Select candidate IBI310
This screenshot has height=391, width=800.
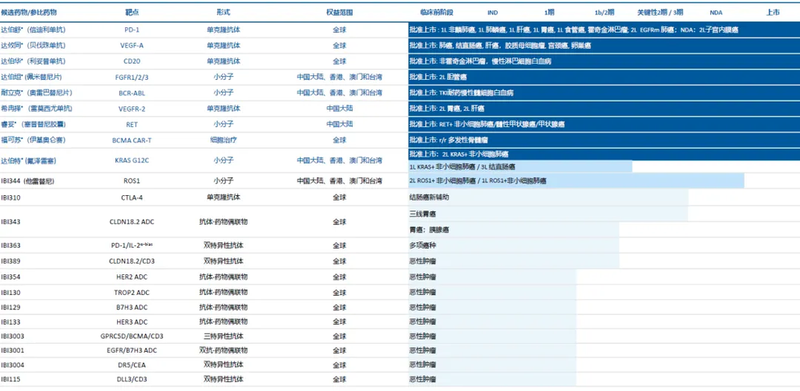click(10, 197)
